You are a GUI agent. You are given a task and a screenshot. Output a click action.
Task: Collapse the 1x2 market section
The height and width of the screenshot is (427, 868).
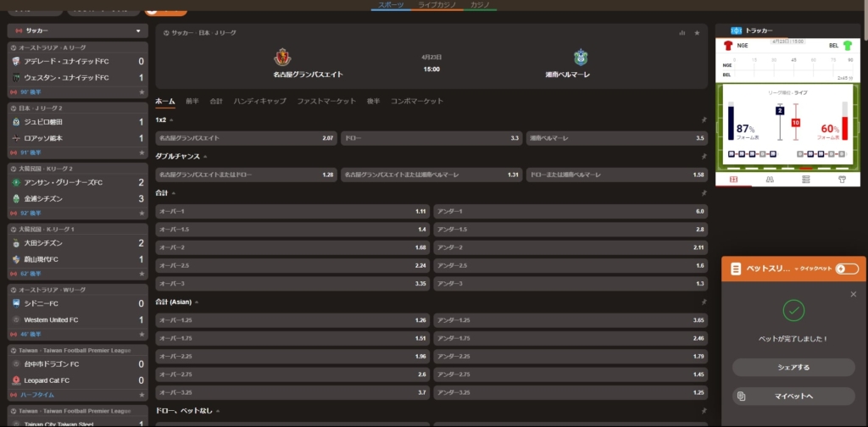(171, 120)
